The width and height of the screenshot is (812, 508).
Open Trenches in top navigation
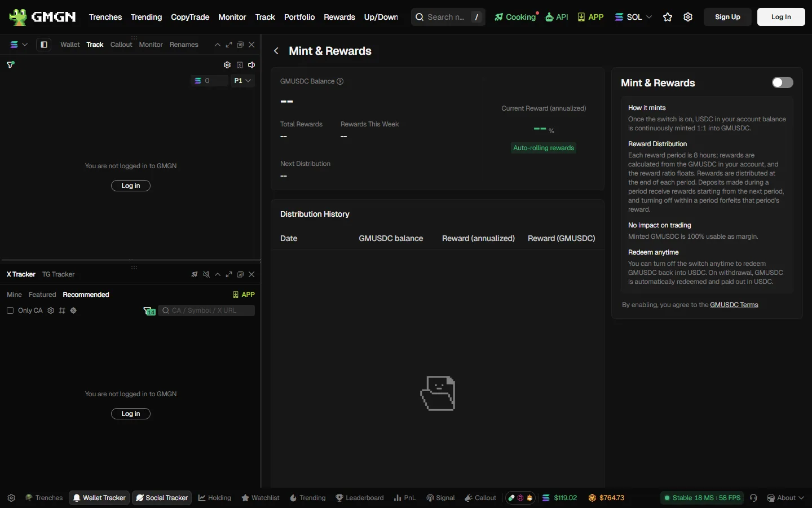pos(105,17)
